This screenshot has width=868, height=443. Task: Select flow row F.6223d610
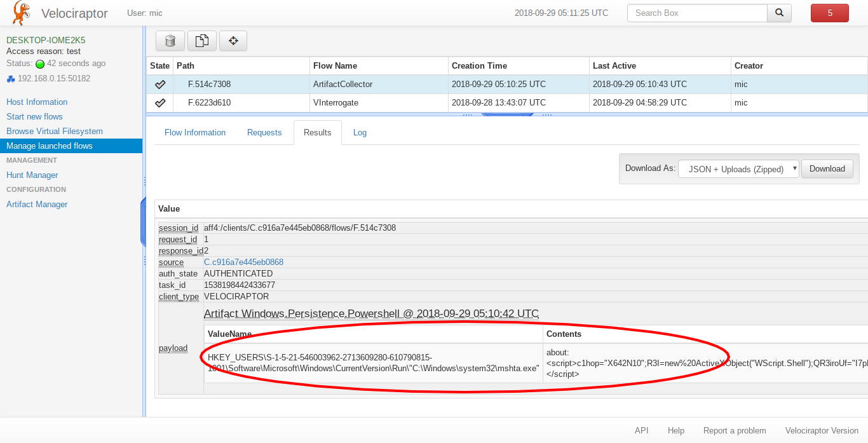point(506,102)
